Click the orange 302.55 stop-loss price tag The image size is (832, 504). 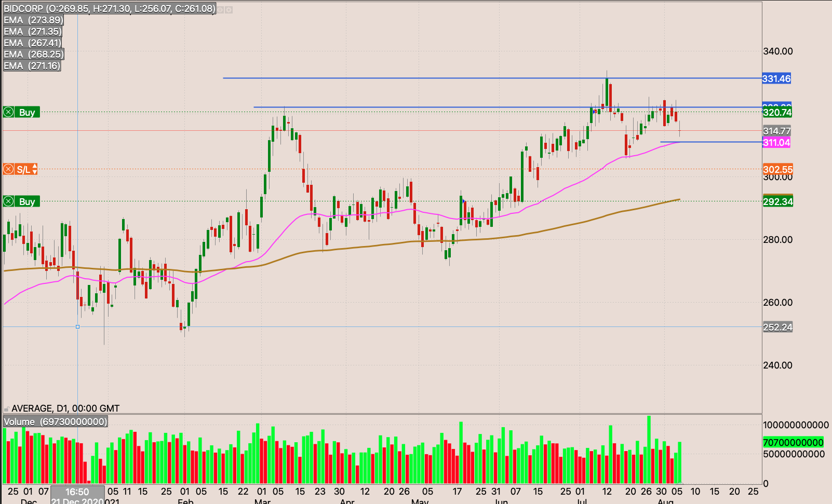[777, 169]
